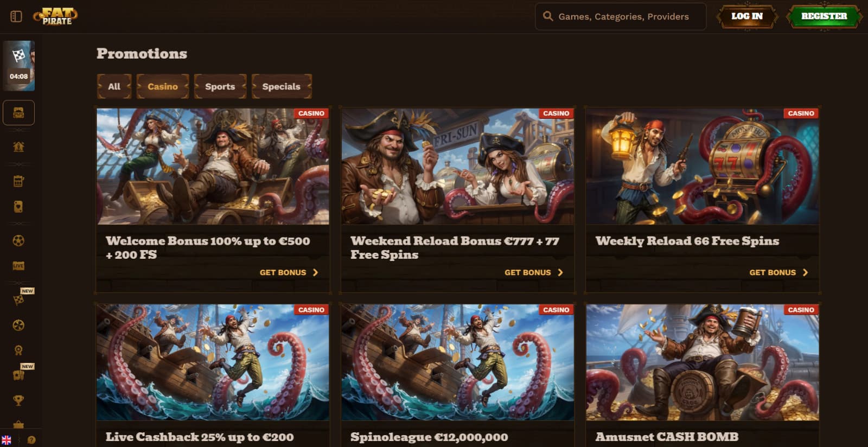Get bonus for Welcome Bonus 100% offer
The height and width of the screenshot is (447, 868).
coord(289,272)
